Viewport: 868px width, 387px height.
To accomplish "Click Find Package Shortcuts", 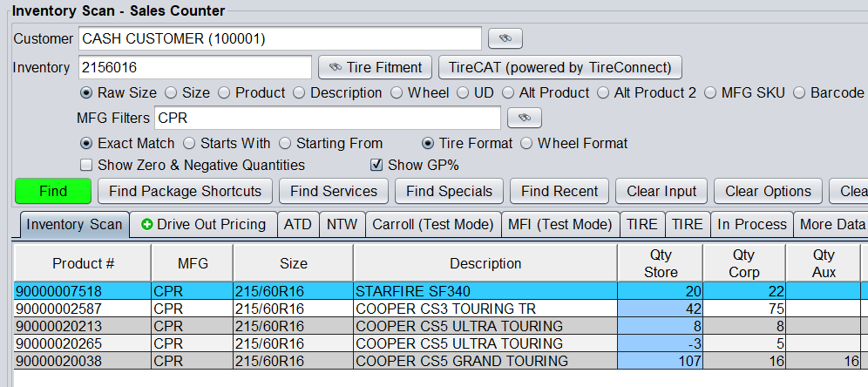I will point(186,191).
